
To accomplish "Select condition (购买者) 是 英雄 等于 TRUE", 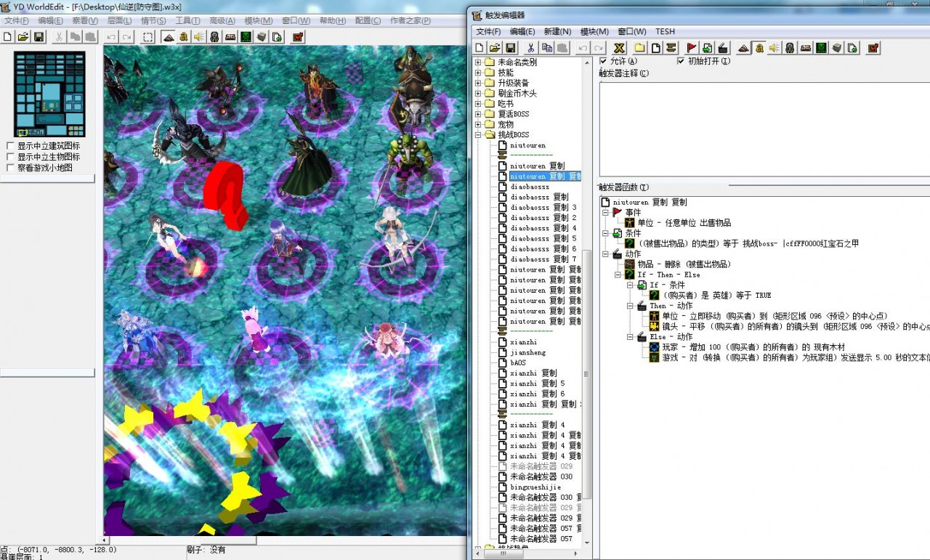I will pyautogui.click(x=717, y=296).
